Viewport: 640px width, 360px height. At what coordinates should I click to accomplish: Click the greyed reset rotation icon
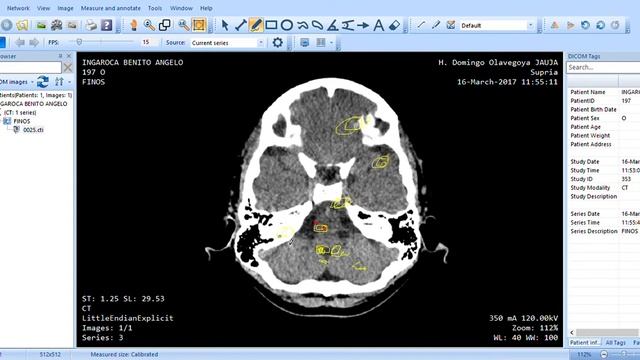616,25
